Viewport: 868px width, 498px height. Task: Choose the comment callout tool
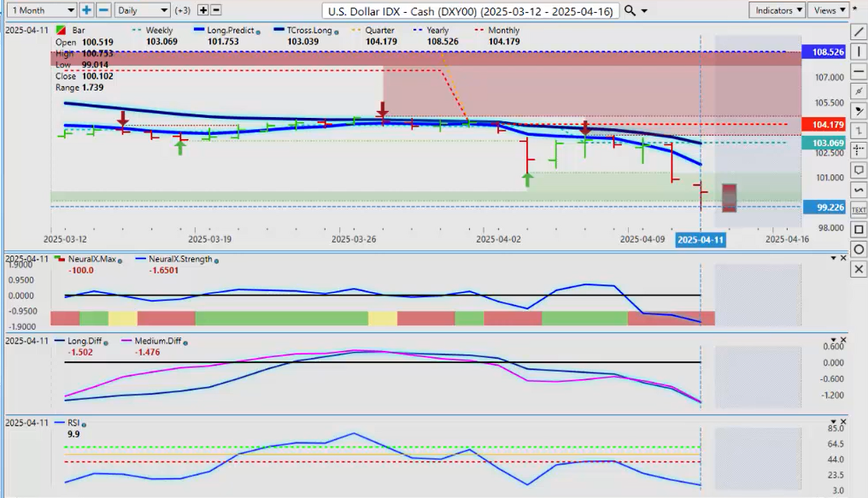pos(859,170)
